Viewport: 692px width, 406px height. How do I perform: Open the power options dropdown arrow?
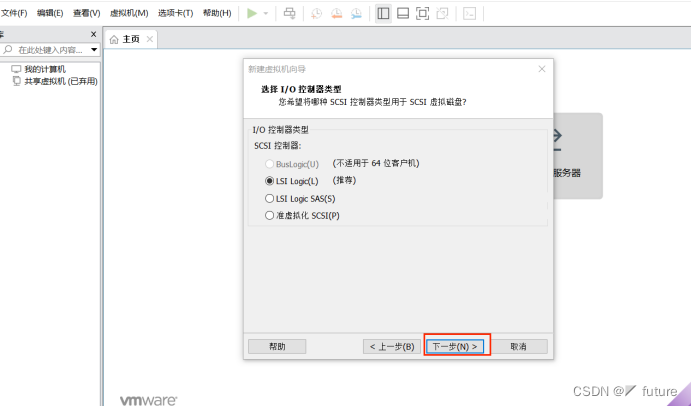266,13
